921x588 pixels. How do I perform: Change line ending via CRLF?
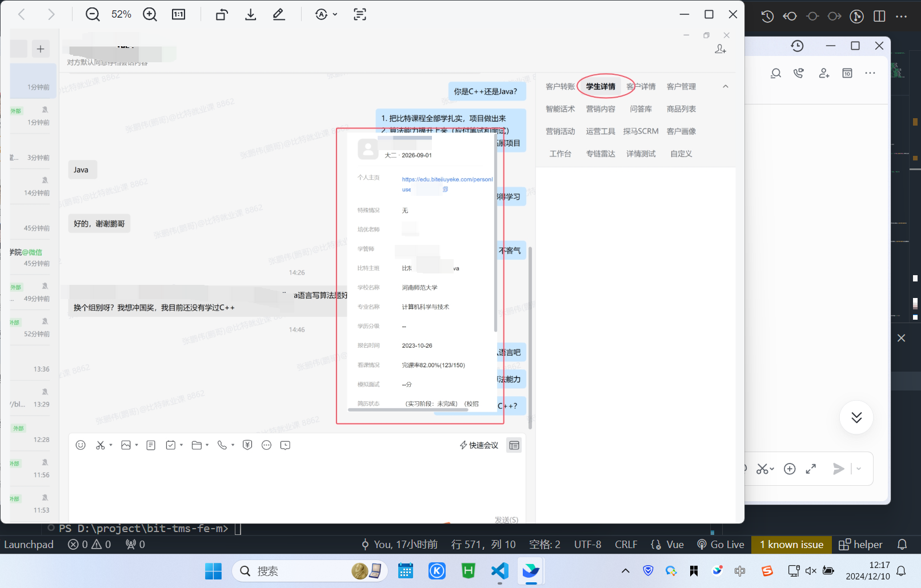[626, 545]
